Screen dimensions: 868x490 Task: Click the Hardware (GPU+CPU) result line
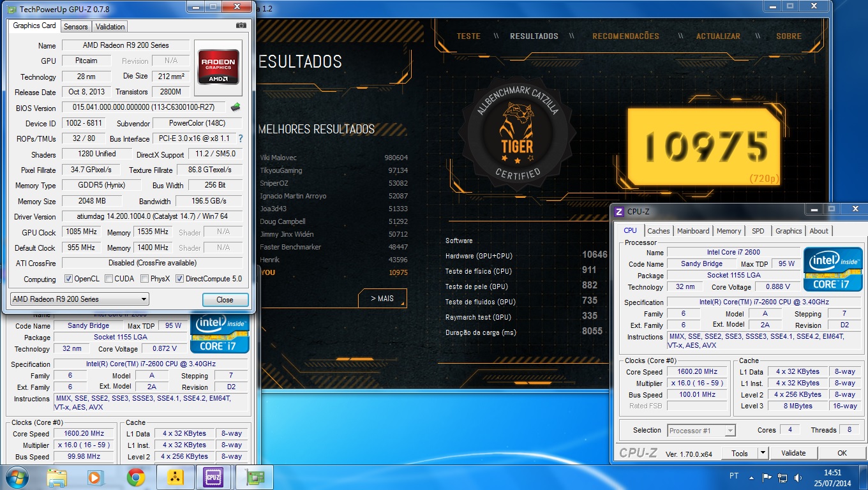click(527, 256)
